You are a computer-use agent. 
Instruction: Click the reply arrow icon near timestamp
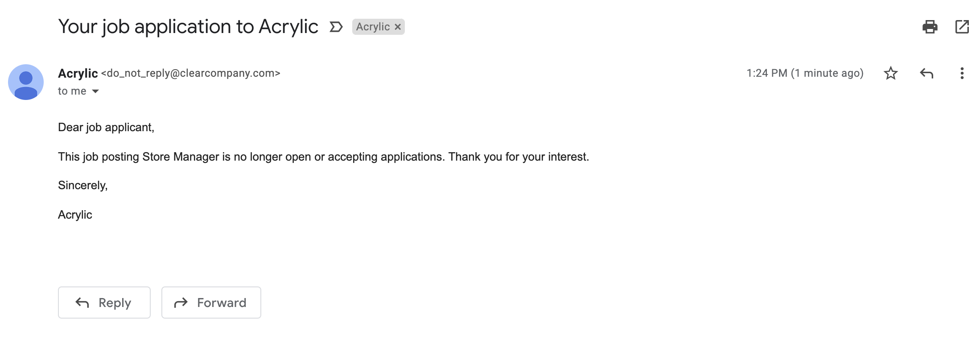point(926,73)
